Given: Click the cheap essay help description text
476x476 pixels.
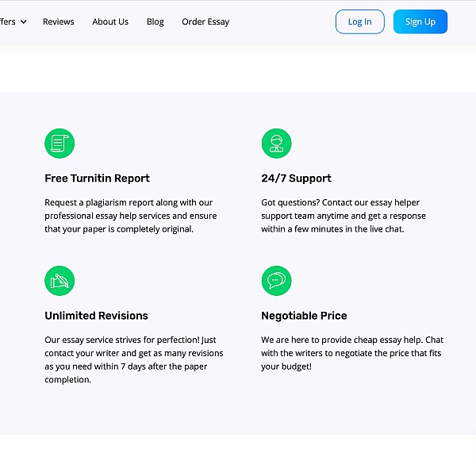Looking at the screenshot, I should click(352, 353).
